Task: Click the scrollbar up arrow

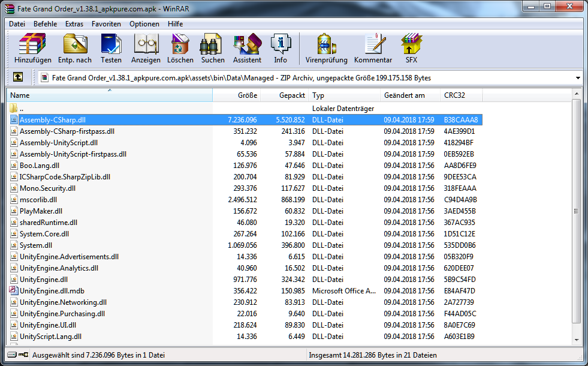Action: (577, 94)
